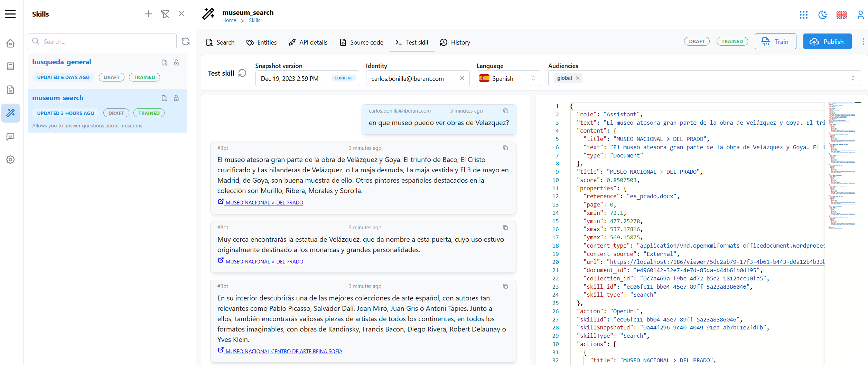Follow the Home breadcrumb link
Viewport: 868px width, 365px height.
pyautogui.click(x=229, y=20)
